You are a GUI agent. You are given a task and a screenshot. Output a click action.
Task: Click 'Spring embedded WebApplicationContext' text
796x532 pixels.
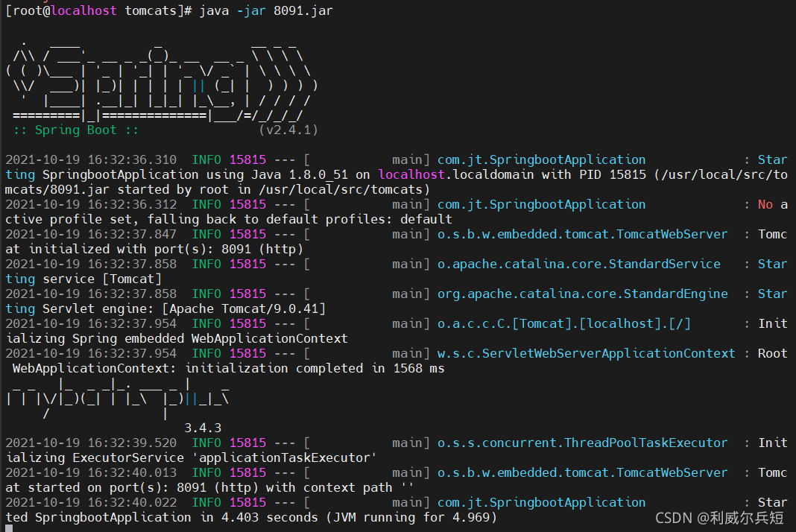point(209,338)
